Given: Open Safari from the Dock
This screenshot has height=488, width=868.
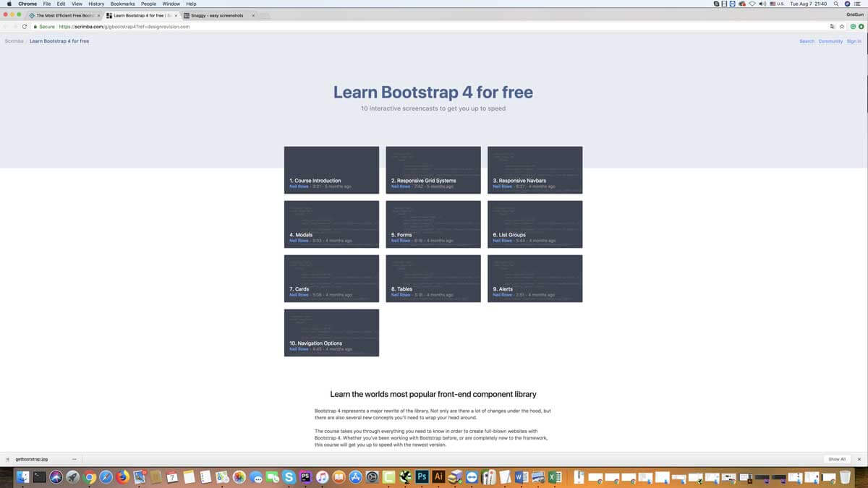Looking at the screenshot, I should point(106,477).
